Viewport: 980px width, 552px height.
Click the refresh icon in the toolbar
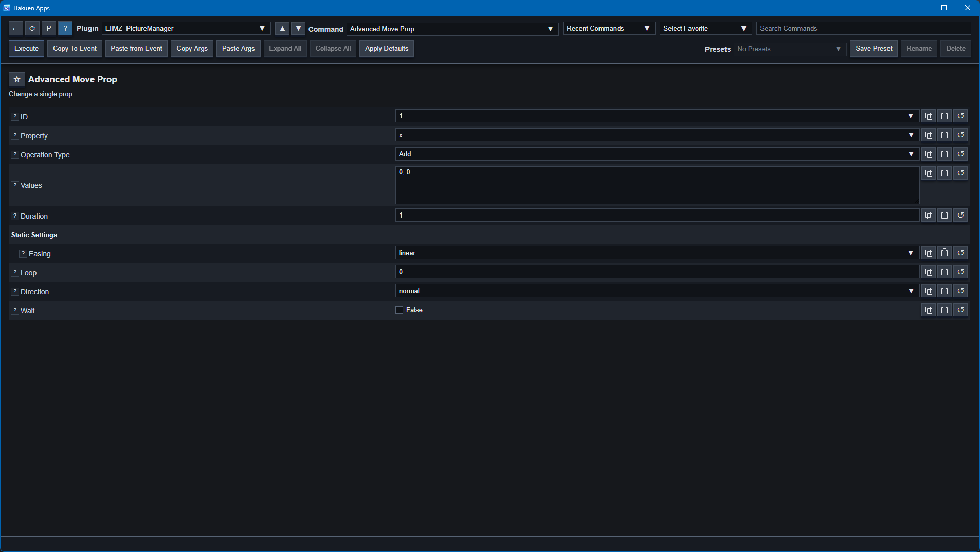pyautogui.click(x=32, y=28)
